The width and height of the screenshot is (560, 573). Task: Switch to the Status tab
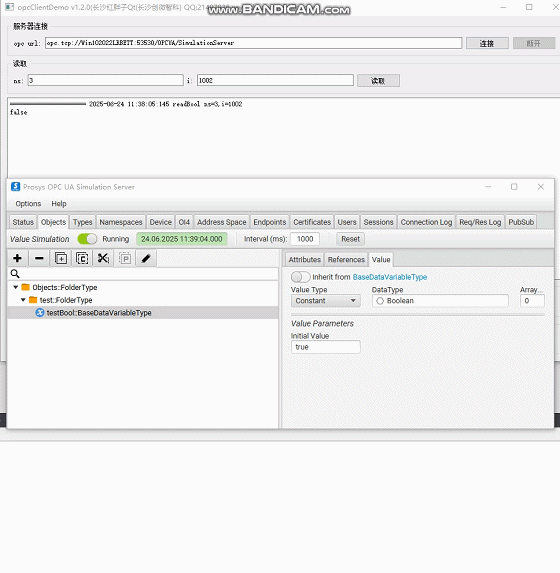23,222
